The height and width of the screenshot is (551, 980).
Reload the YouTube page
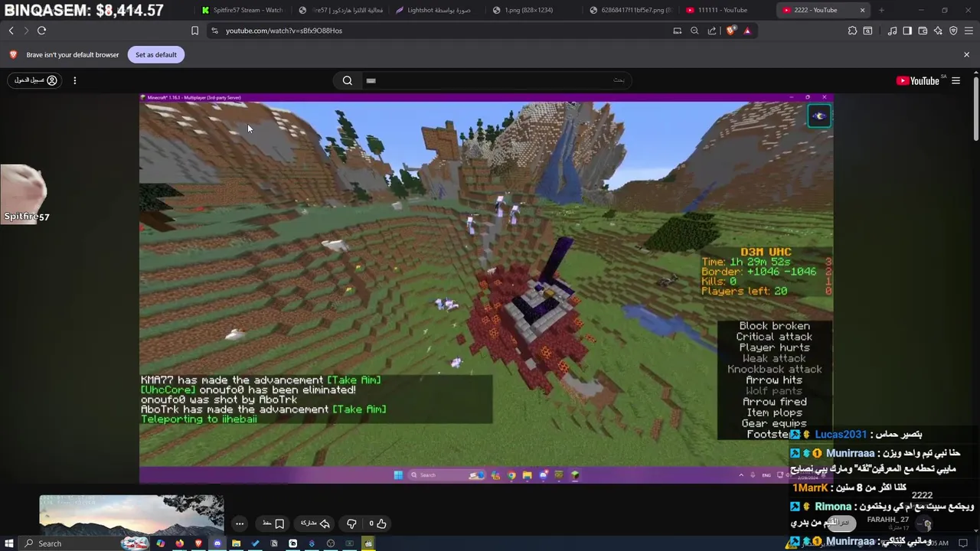click(41, 31)
